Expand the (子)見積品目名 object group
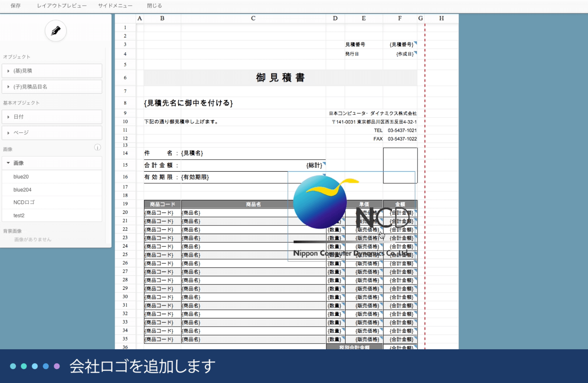 coord(52,87)
